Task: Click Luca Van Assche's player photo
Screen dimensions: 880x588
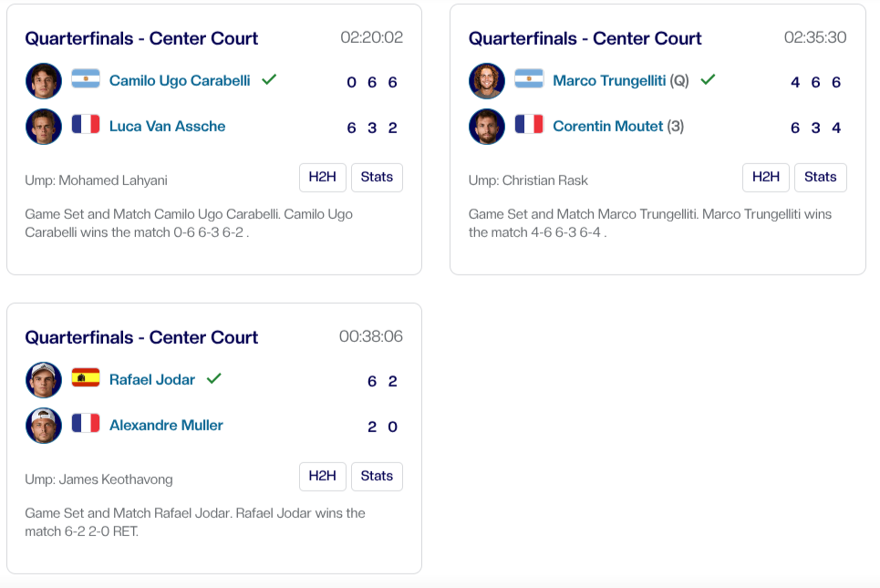Action: click(x=44, y=127)
